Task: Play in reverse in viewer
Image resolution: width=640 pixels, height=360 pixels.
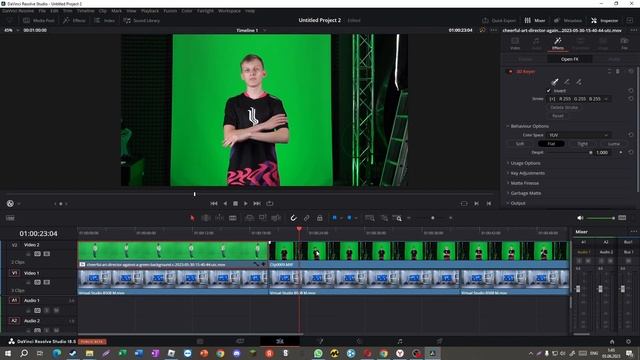Action: tap(225, 203)
